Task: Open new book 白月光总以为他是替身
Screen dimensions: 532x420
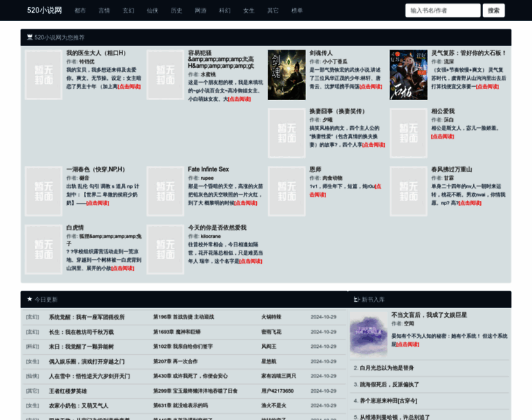Action: pyautogui.click(x=386, y=367)
